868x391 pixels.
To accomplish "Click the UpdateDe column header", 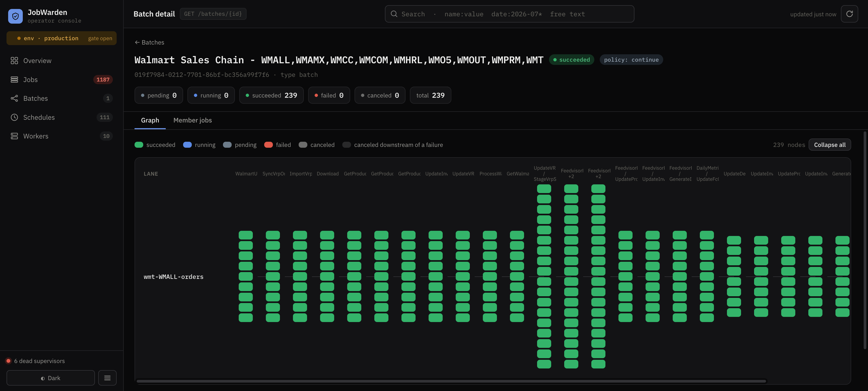I will click(735, 174).
